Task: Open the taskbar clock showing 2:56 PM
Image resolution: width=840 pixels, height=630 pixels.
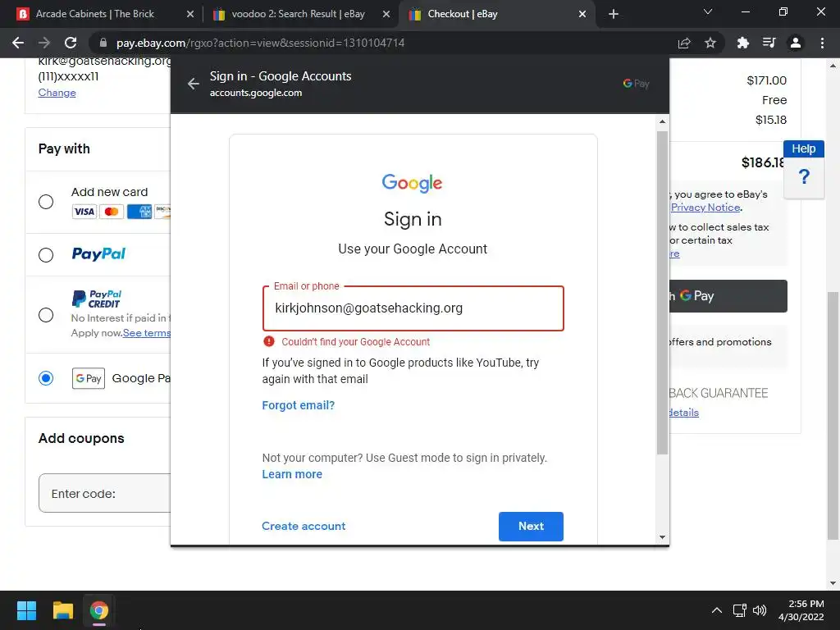Action: (x=801, y=610)
